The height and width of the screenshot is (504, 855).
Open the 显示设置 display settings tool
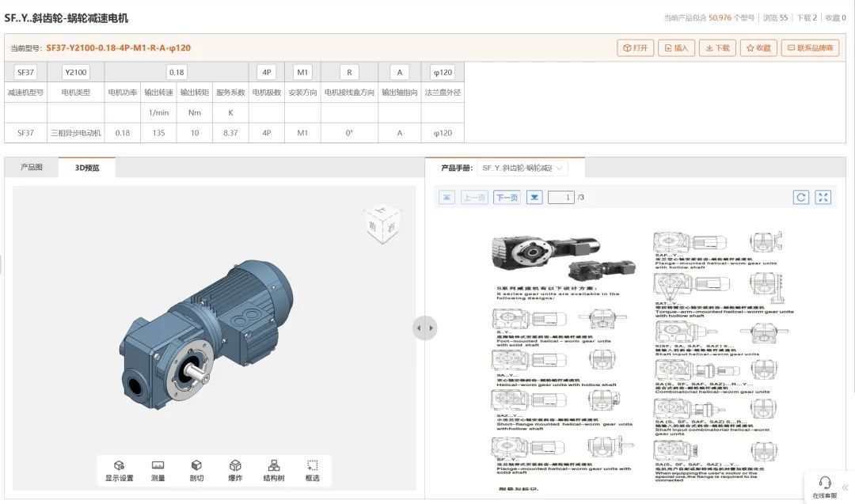point(119,471)
